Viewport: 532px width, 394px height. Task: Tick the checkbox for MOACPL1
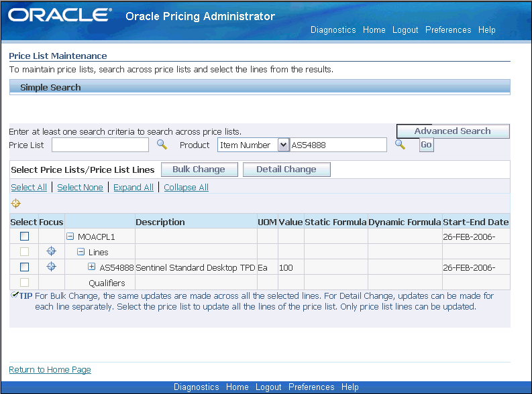[x=24, y=236]
